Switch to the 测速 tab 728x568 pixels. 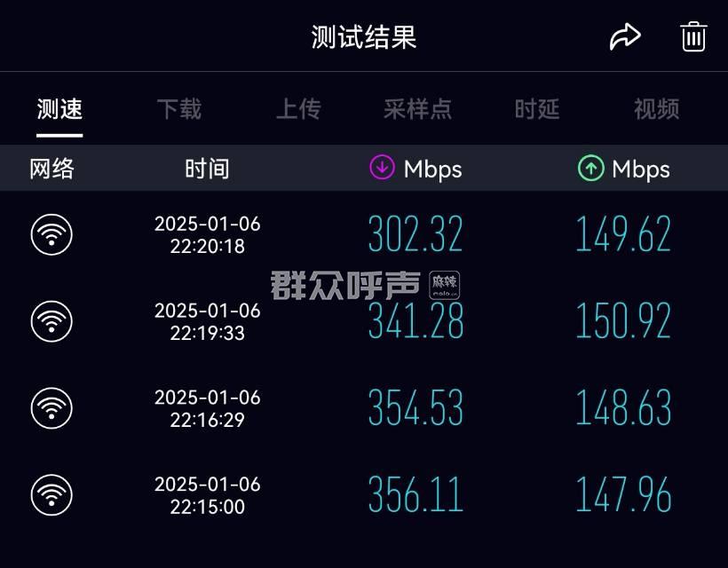tap(59, 109)
